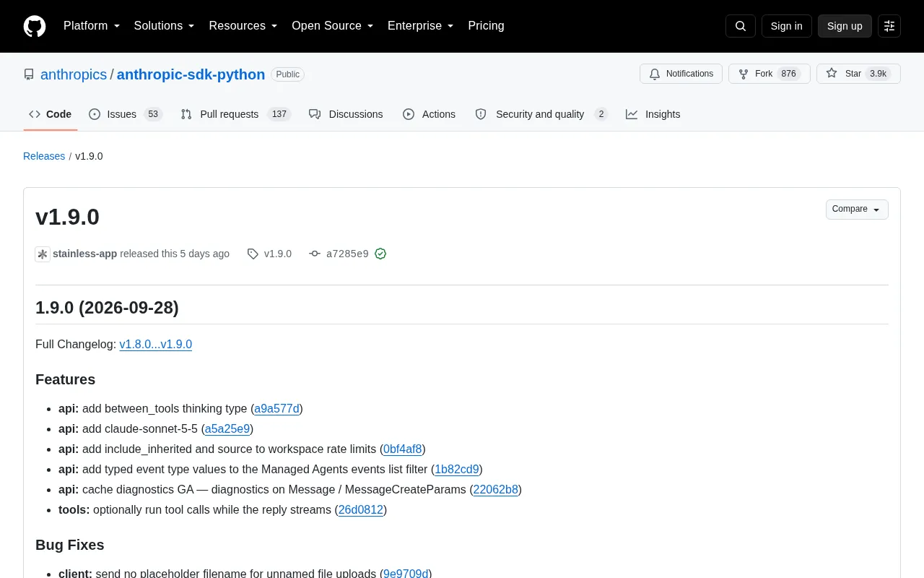Expand the Solutions menu
This screenshot has width=924, height=578.
165,26
